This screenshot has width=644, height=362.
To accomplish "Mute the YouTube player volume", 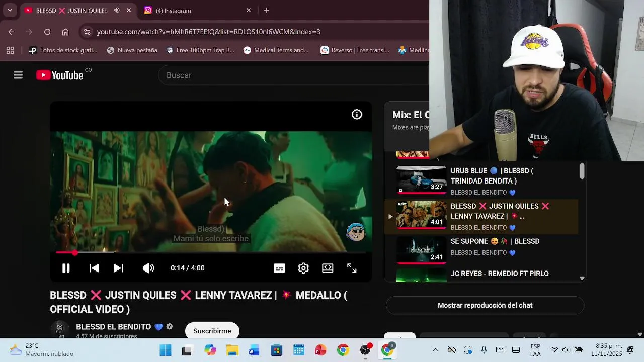I will [x=148, y=268].
